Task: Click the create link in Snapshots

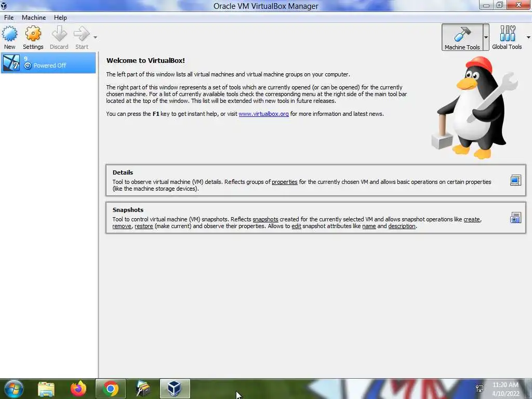Action: [x=472, y=219]
